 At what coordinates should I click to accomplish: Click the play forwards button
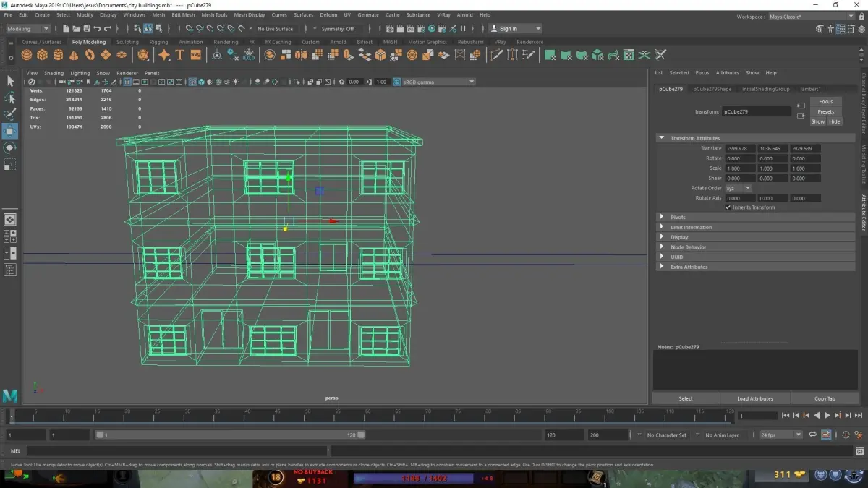(827, 416)
